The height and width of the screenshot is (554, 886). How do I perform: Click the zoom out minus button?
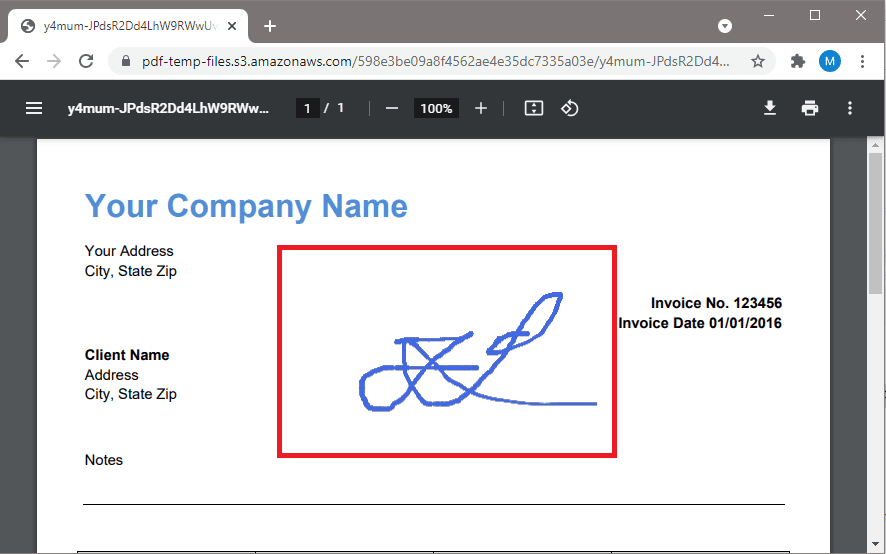point(392,108)
